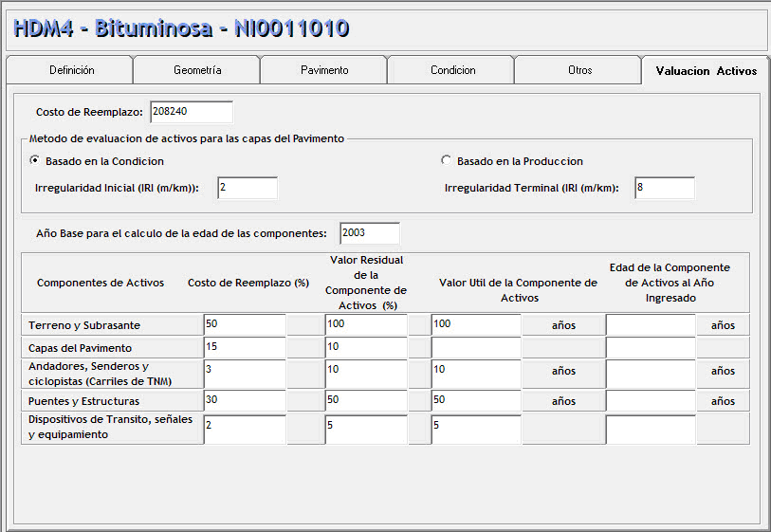The height and width of the screenshot is (532, 771).
Task: Edit Andadores, Senderos replacement cost field
Action: click(244, 374)
